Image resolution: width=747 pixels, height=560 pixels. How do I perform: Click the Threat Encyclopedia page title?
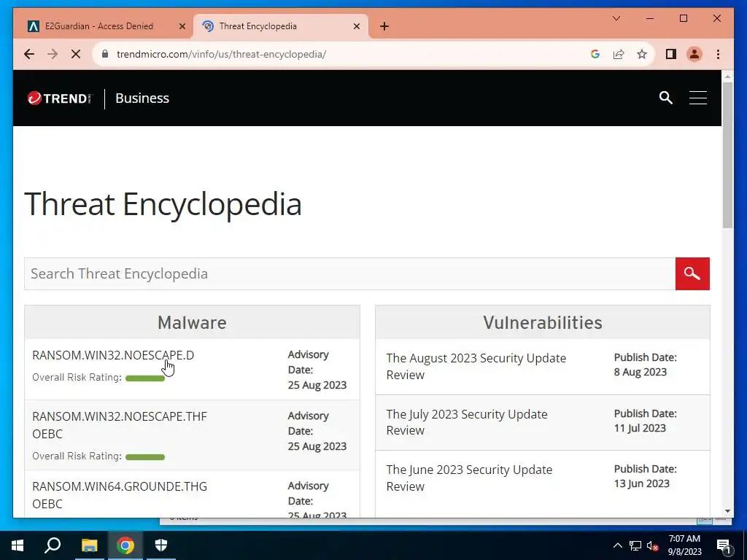163,205
